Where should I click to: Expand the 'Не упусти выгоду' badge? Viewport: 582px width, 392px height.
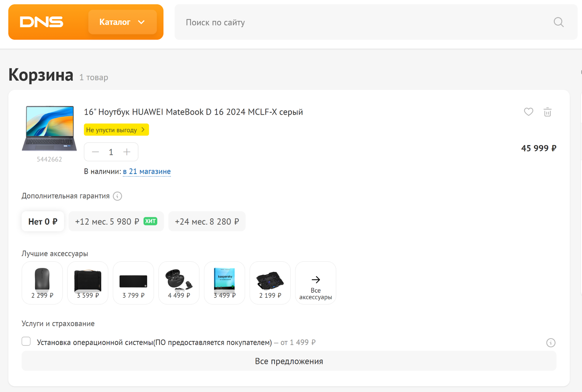(x=116, y=130)
